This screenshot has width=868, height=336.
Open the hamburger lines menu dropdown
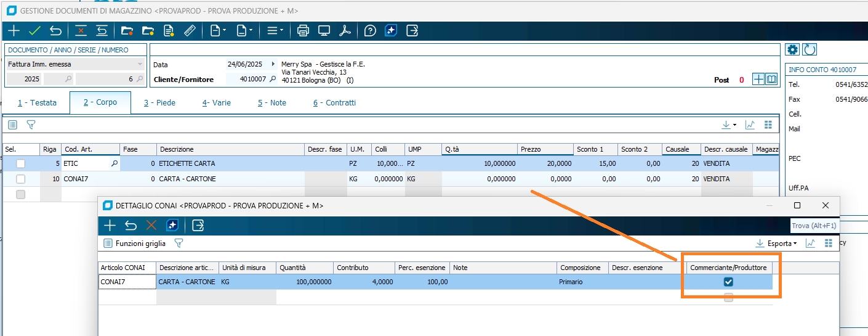tap(275, 30)
